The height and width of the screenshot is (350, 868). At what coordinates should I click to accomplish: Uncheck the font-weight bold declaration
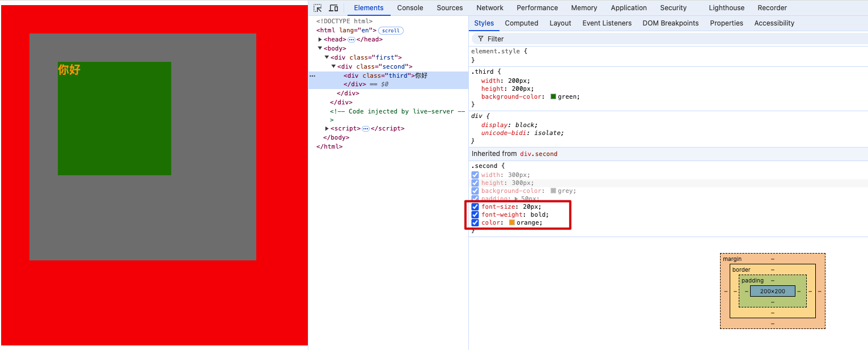[475, 215]
